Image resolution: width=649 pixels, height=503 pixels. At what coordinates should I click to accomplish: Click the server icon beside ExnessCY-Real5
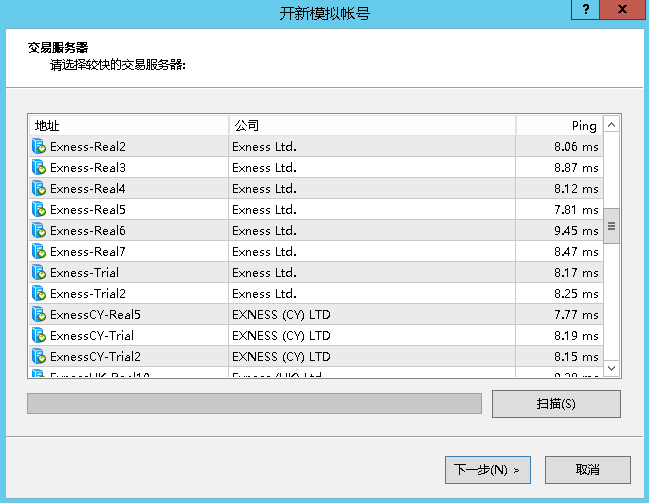click(39, 315)
